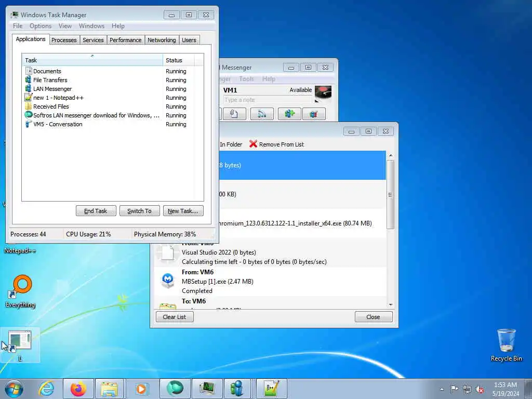
Task: Open the Networking tab
Action: [162, 40]
